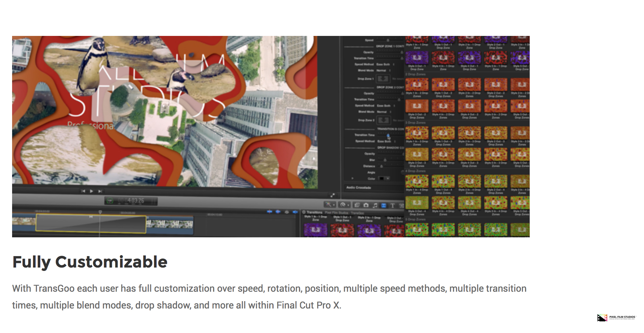Open Drop Zone 1 Speed Method dropdown

[385, 64]
